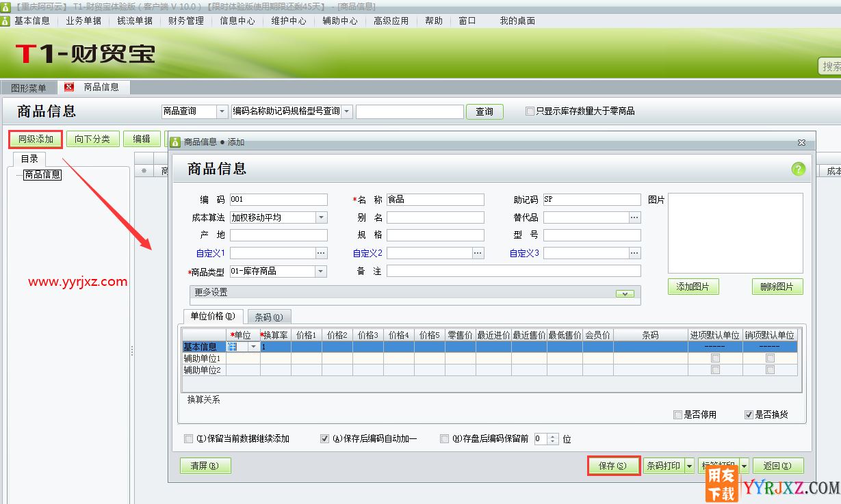Open the 基本信息 menu
Screen dimensions: 841x504
32,21
